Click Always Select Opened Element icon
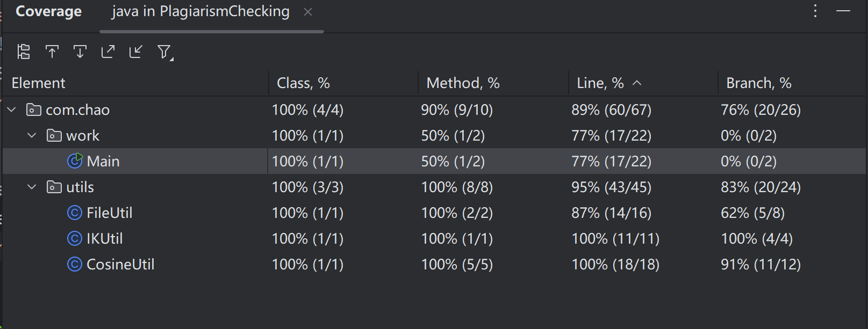The width and height of the screenshot is (868, 329). [80, 52]
